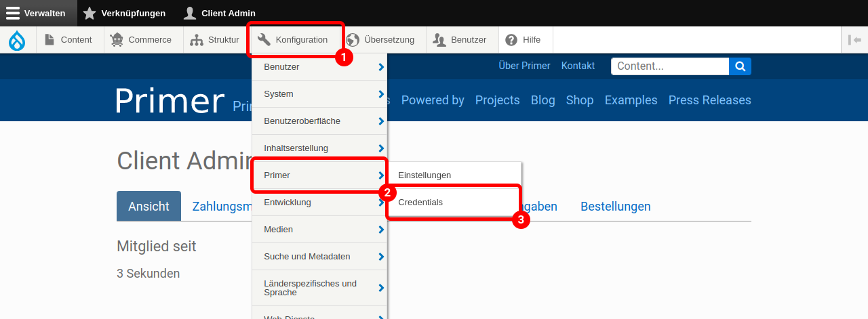Click the toolbar orientation toggle icon
Screen dimensions: 868x319
pos(854,40)
